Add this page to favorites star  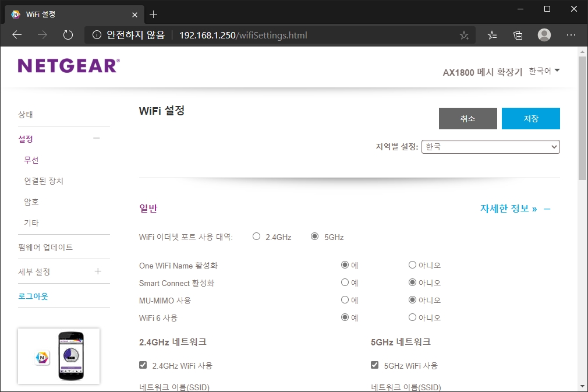pyautogui.click(x=464, y=36)
